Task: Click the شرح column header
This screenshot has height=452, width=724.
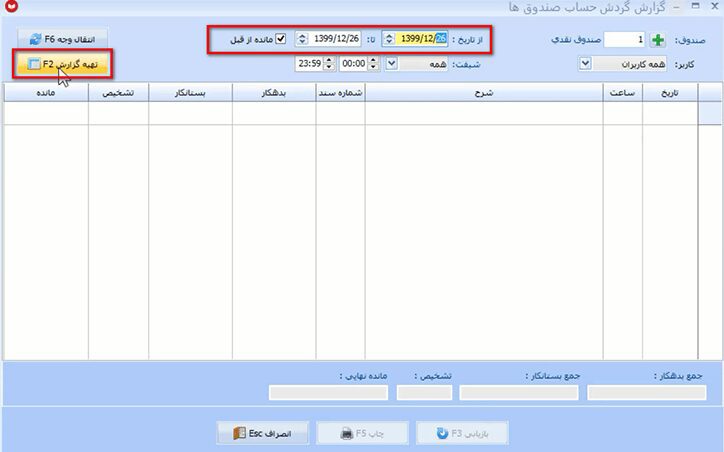Action: (484, 93)
